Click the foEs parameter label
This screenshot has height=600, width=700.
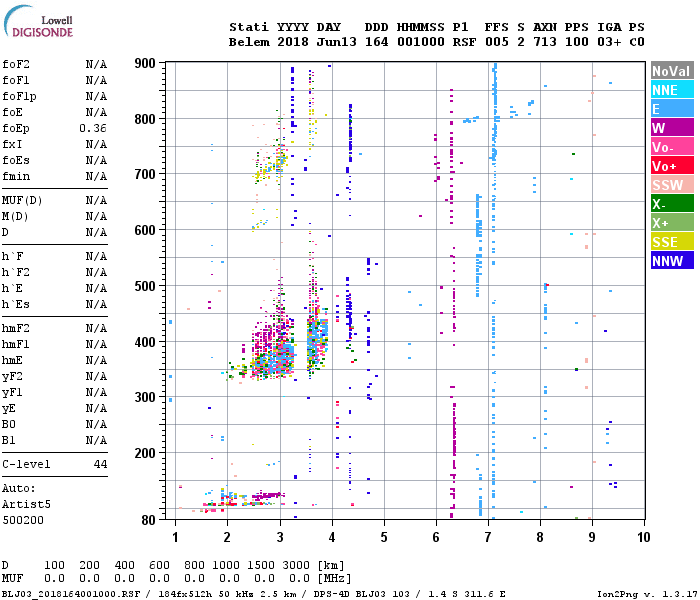[16, 160]
